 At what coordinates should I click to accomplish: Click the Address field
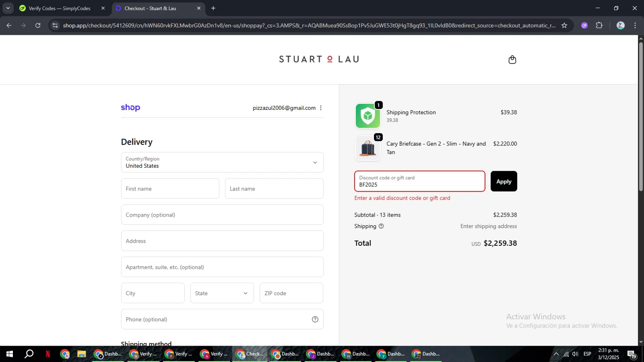[222, 241]
